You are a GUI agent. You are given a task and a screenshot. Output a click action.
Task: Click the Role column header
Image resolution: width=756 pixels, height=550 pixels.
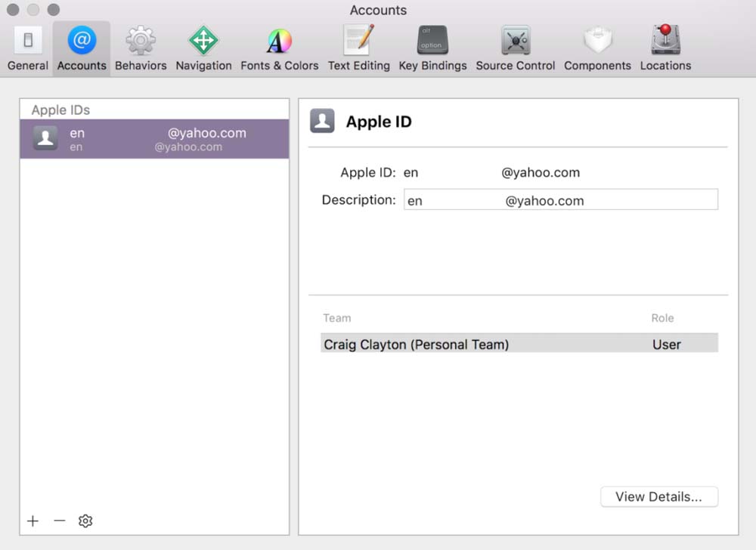662,318
